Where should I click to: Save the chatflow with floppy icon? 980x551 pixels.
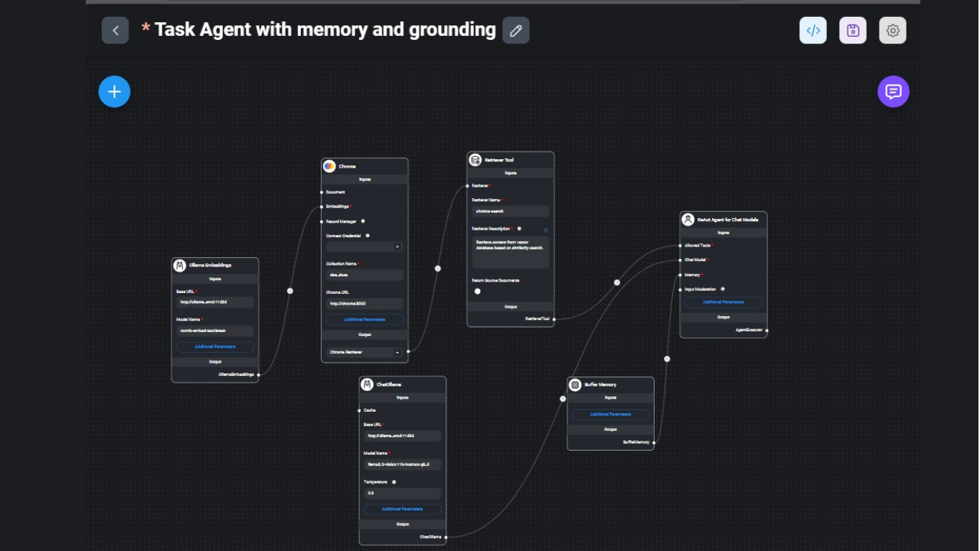click(853, 31)
